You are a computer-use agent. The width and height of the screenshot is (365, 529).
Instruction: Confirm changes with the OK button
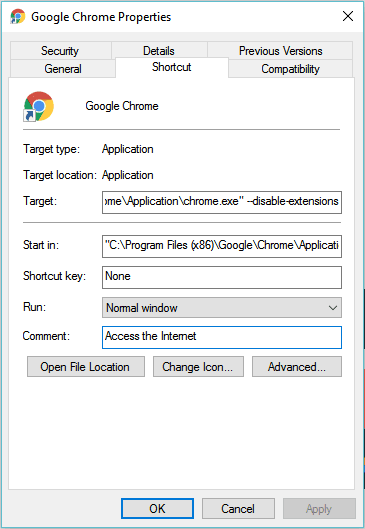click(x=158, y=508)
